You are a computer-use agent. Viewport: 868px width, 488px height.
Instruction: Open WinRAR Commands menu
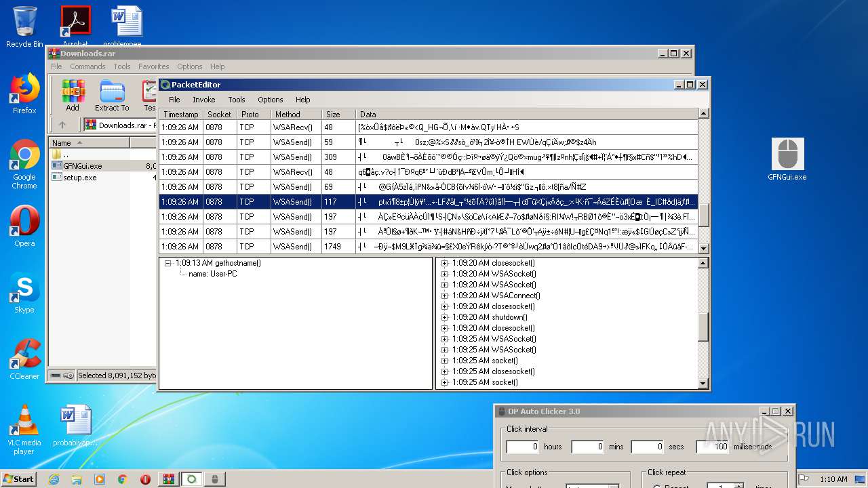[x=87, y=66]
